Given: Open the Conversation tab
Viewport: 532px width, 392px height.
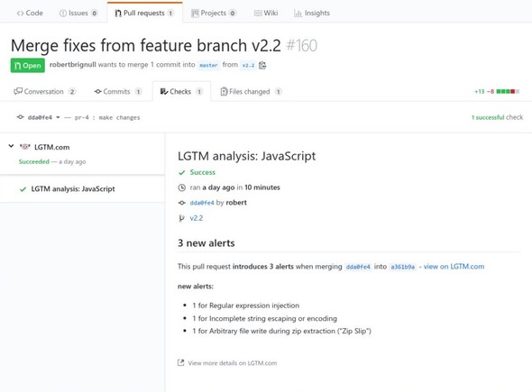Looking at the screenshot, I should 45,92.
